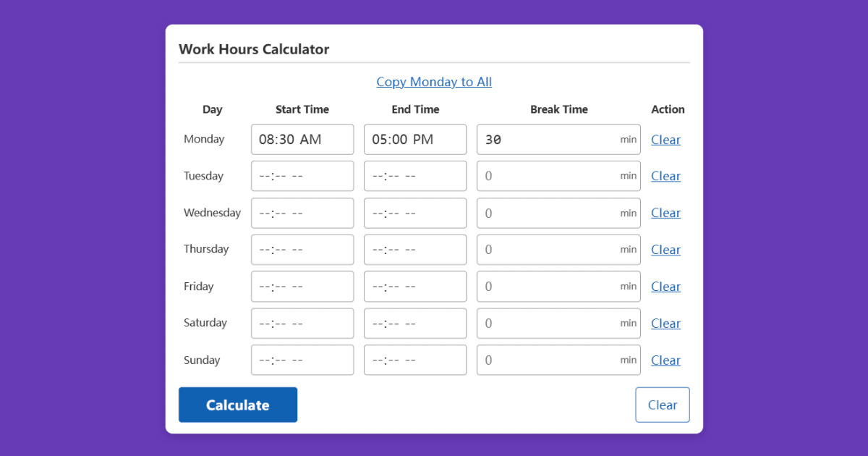Click Monday's break time field
Screen dimensions: 868x456
558,139
